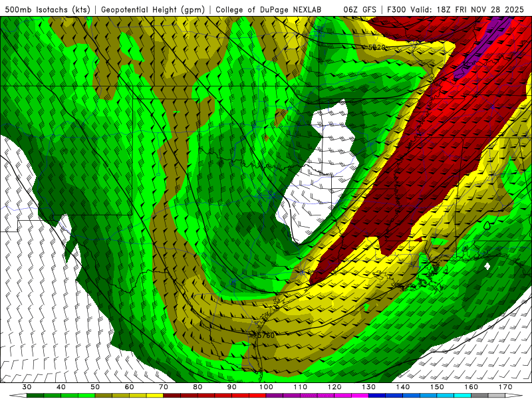Select the dark blue swatch starting at 130
This screenshot has height=399, width=532.
click(x=377, y=396)
